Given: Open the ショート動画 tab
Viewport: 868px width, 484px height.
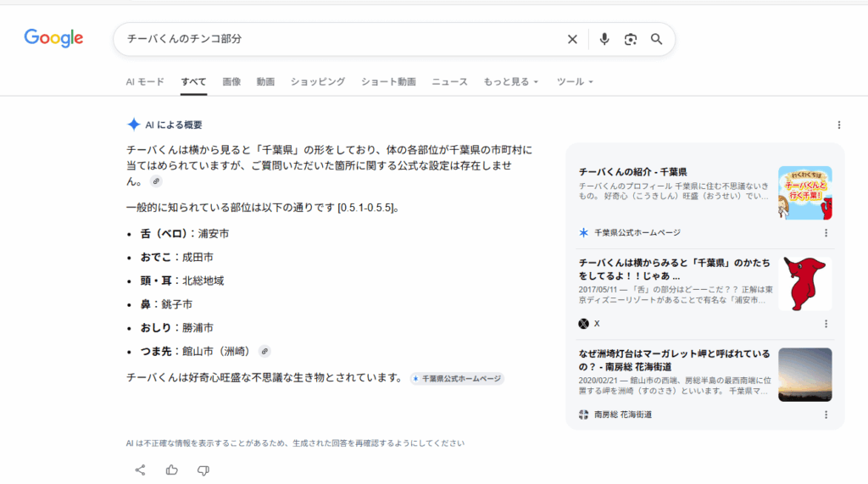Looking at the screenshot, I should pyautogui.click(x=388, y=82).
